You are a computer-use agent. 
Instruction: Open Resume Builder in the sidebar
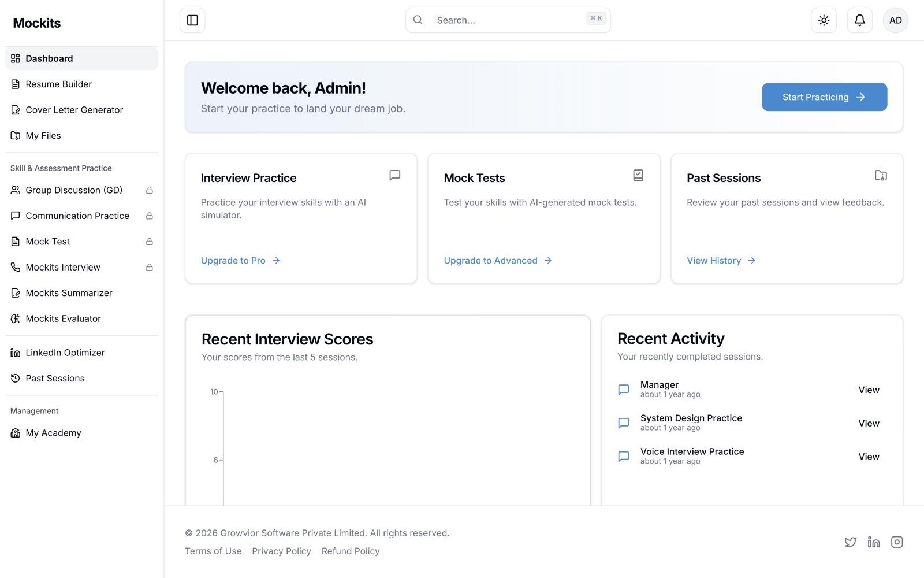tap(81, 84)
